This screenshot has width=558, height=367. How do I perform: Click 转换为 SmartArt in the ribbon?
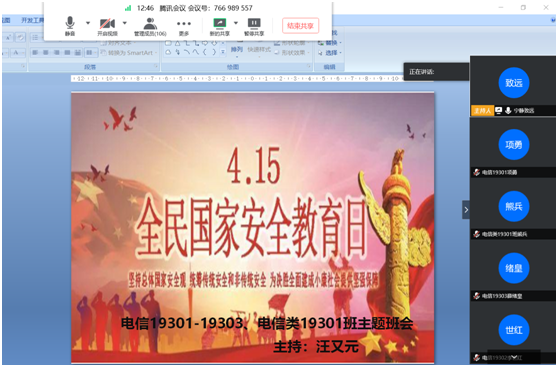(x=130, y=53)
